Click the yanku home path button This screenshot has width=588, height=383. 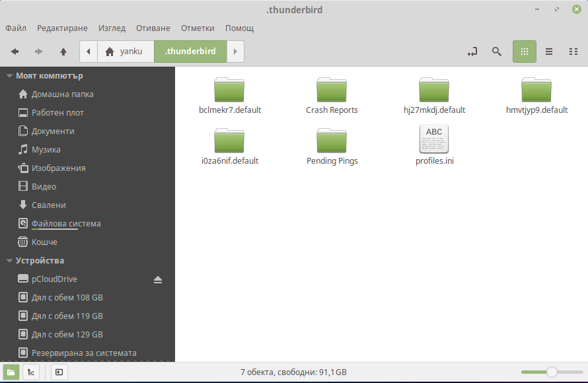126,52
